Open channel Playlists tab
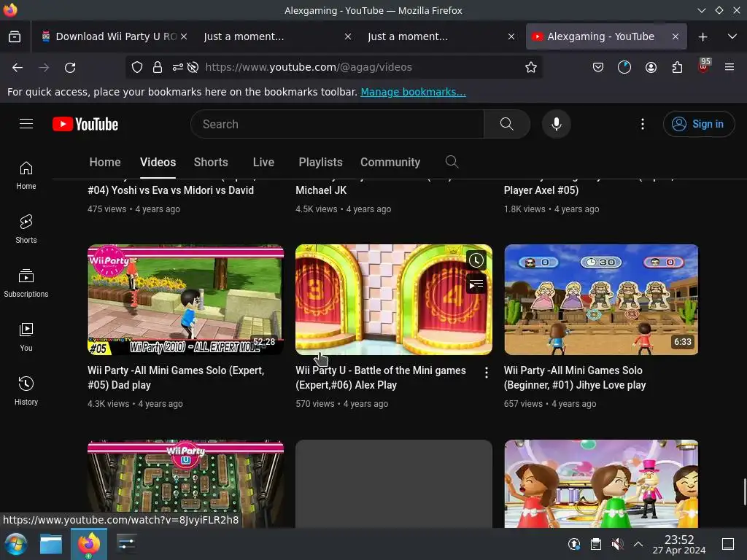Image resolution: width=747 pixels, height=560 pixels. pyautogui.click(x=320, y=162)
